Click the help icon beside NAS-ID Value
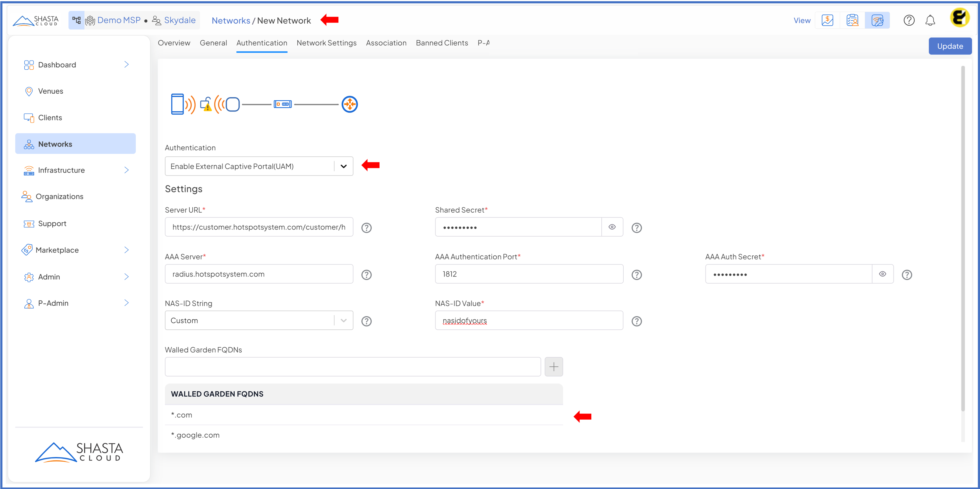This screenshot has width=980, height=489. (x=636, y=321)
